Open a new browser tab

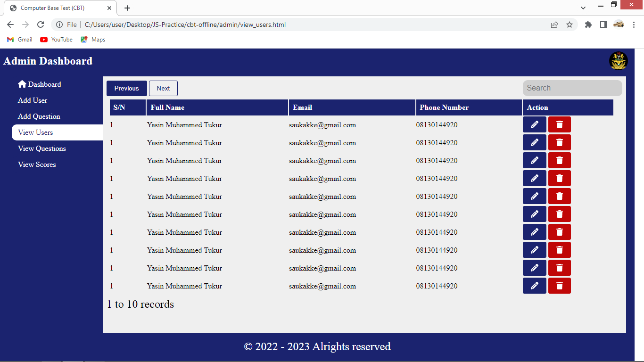tap(127, 8)
